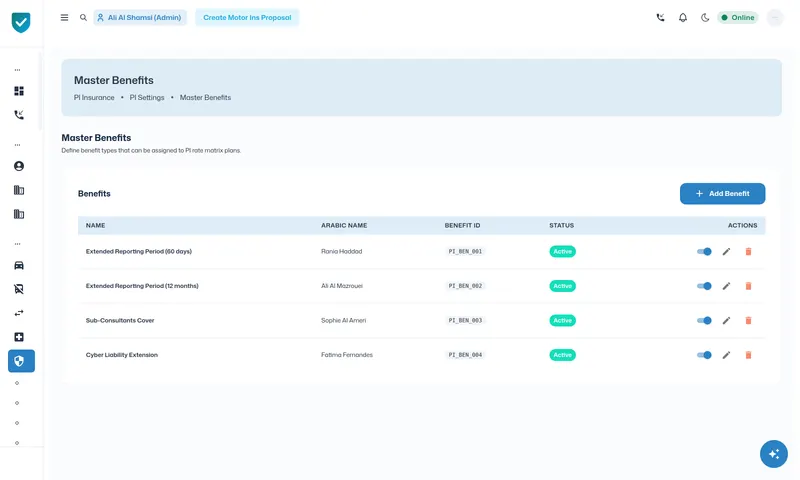
Task: Click the shield logo in the sidebar header
Action: click(21, 22)
